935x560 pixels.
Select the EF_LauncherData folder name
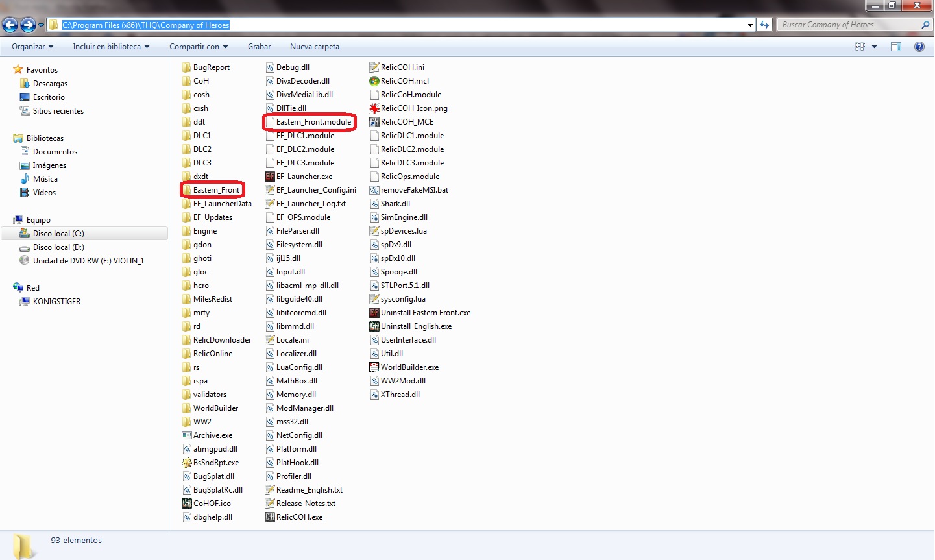(223, 204)
